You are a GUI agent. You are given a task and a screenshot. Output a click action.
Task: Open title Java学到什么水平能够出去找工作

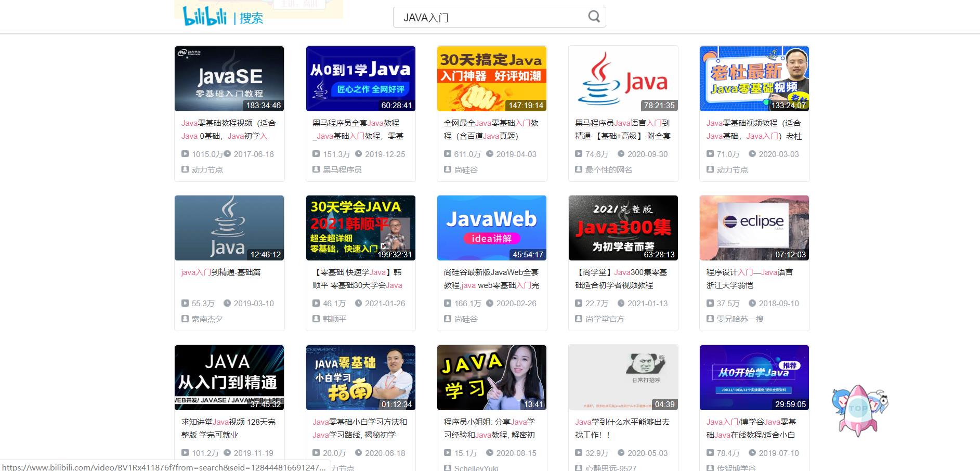(622, 428)
